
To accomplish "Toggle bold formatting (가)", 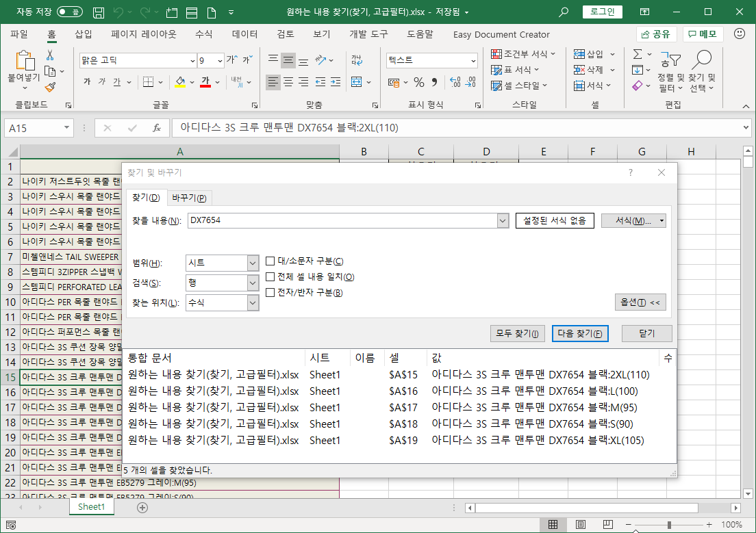I will point(87,82).
